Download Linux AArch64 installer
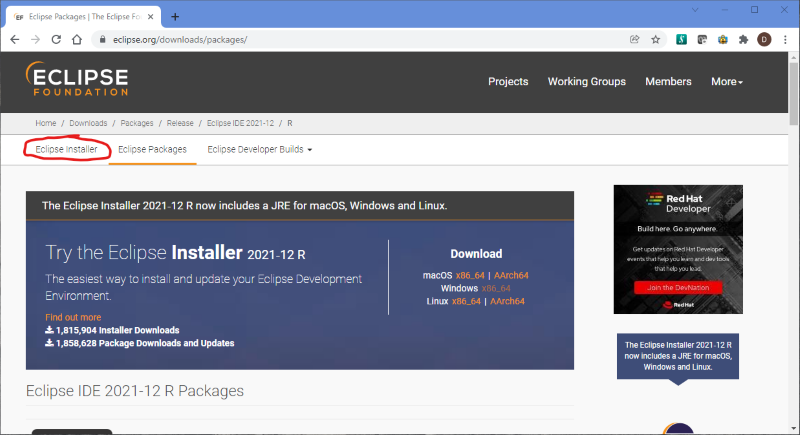This screenshot has width=800, height=435. click(508, 301)
